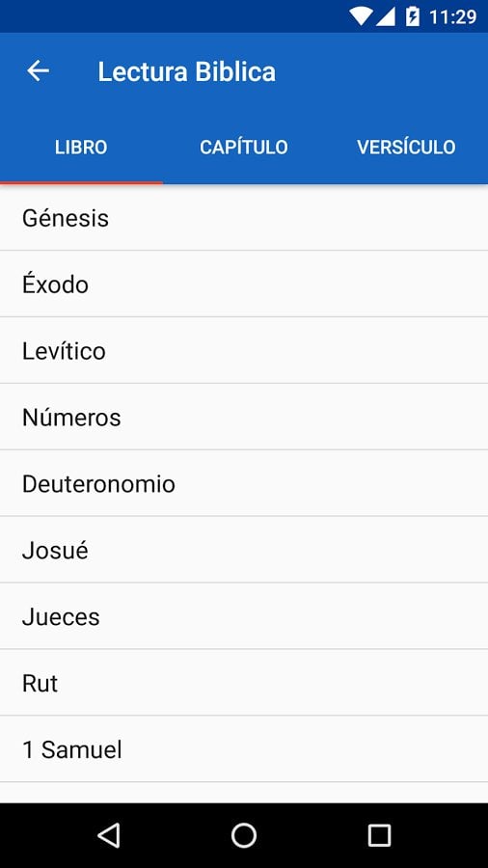Select Josué in the list
488x868 pixels.
coord(244,550)
